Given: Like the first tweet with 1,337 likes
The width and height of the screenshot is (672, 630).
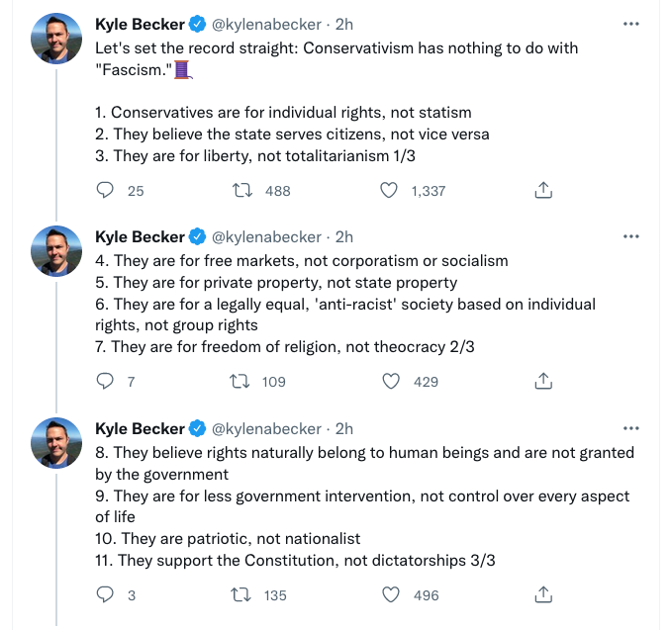Looking at the screenshot, I should (x=390, y=191).
